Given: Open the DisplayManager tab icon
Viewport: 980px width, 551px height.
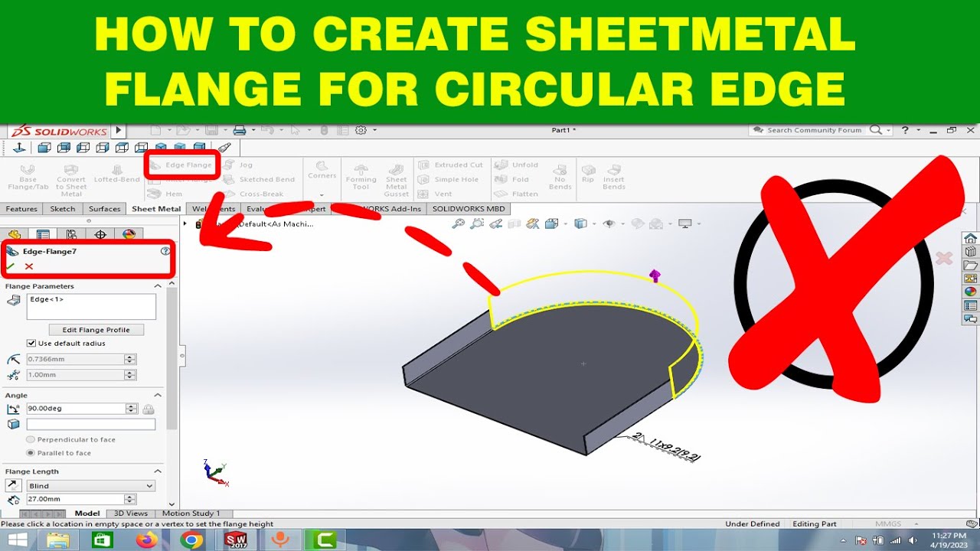Looking at the screenshot, I should pos(129,234).
